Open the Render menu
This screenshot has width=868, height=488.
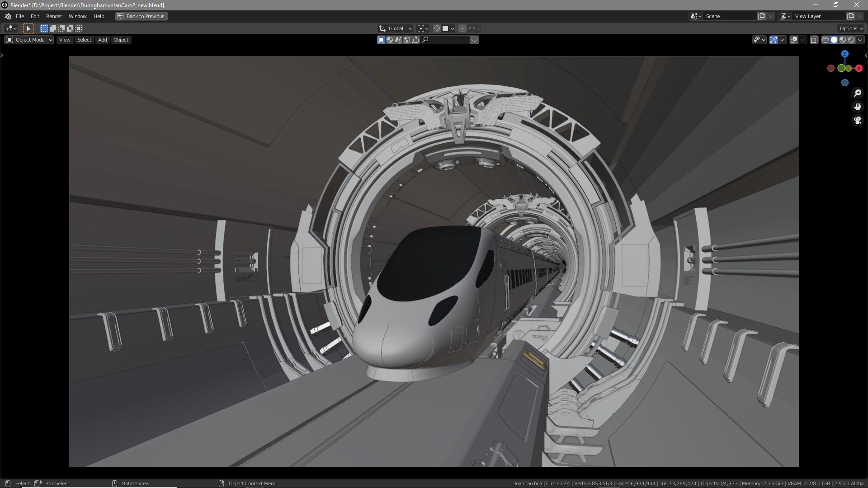click(54, 16)
